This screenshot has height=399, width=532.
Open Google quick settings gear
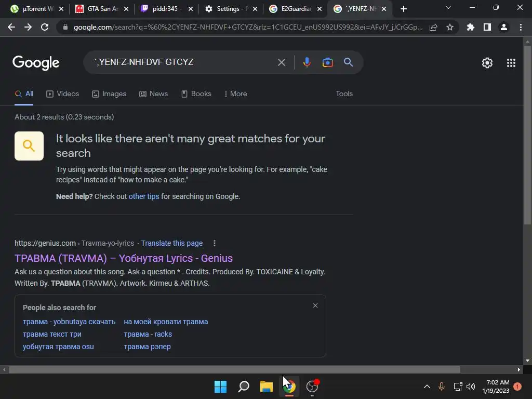[x=487, y=63]
